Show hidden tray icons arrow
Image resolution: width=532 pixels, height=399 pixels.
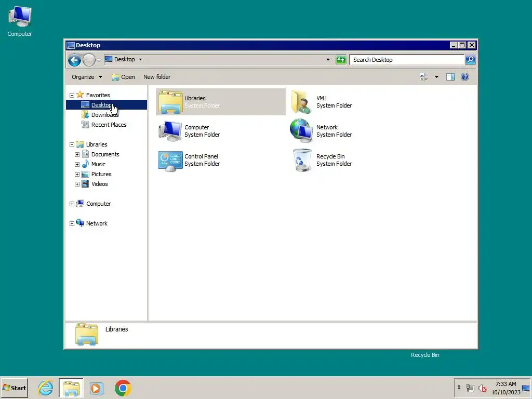click(459, 388)
